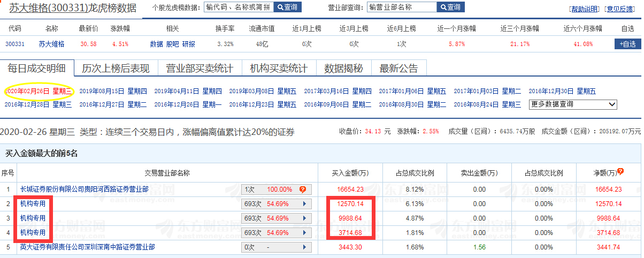Select date 2019年03月08日 星期五
The width and height of the screenshot is (644, 258).
click(x=263, y=91)
